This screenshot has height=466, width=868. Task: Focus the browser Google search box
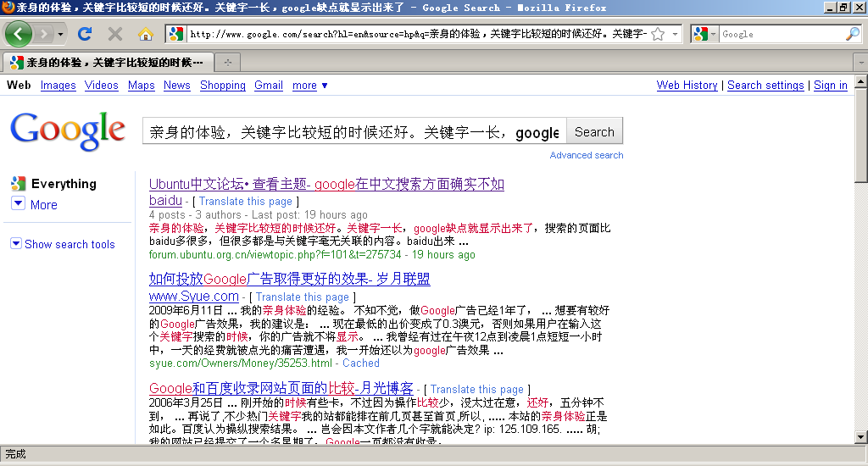782,34
